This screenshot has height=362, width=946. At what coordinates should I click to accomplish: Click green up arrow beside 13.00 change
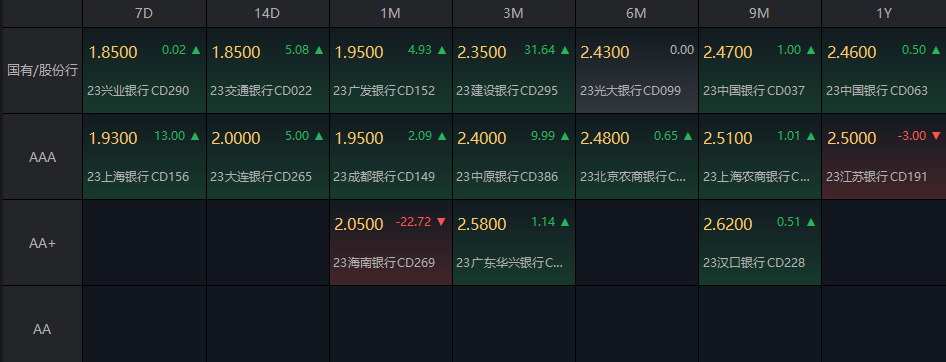(195, 136)
